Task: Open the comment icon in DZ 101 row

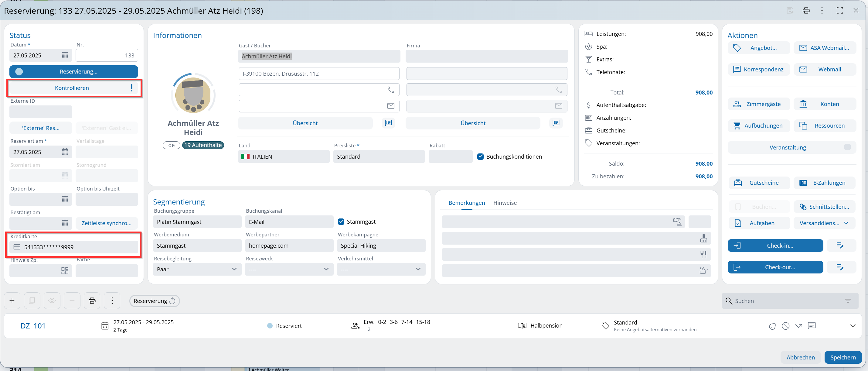Action: 812,326
